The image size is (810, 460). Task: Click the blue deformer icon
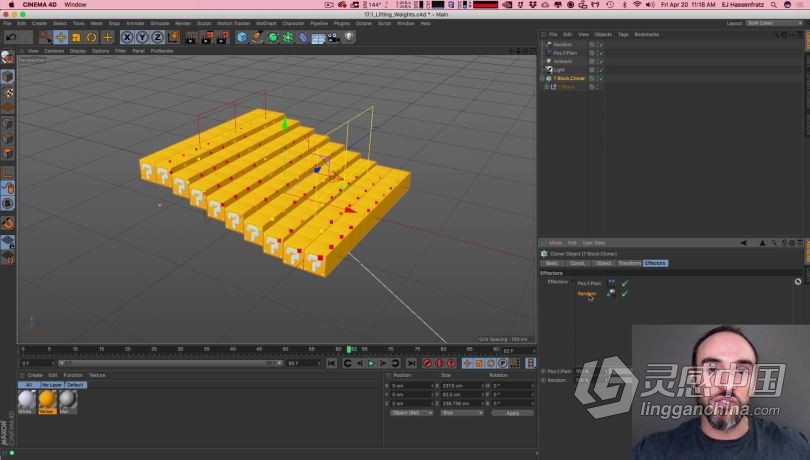coord(303,37)
